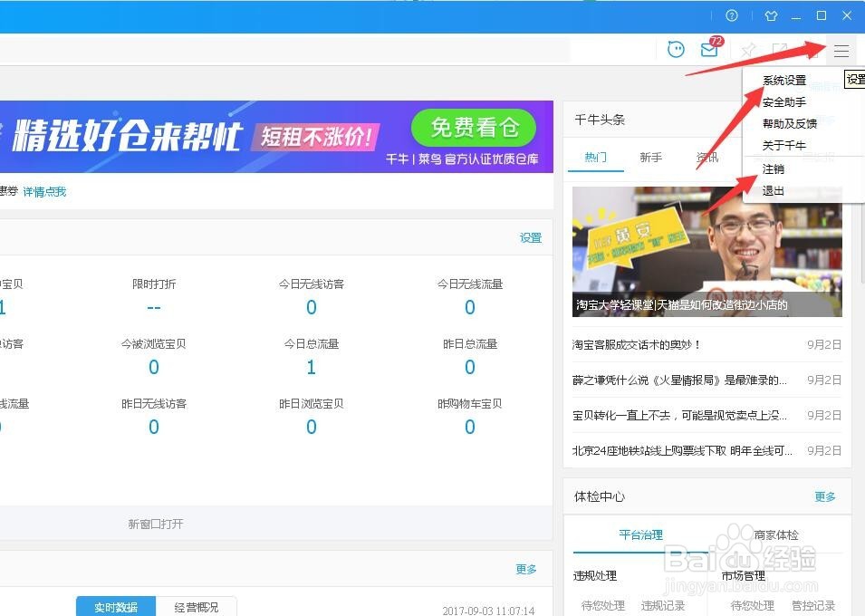The height and width of the screenshot is (616, 865).
Task: Click the 昨日总流量 value
Action: (x=469, y=367)
